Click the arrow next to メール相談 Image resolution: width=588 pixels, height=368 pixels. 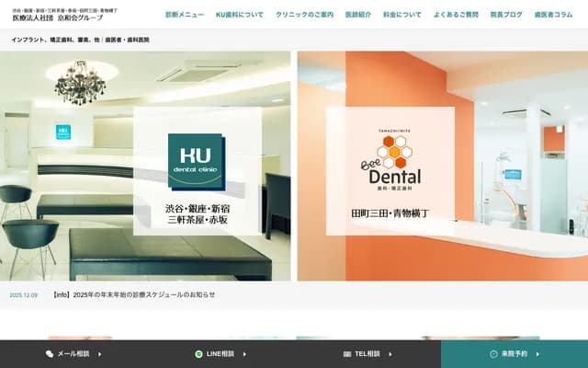100,354
